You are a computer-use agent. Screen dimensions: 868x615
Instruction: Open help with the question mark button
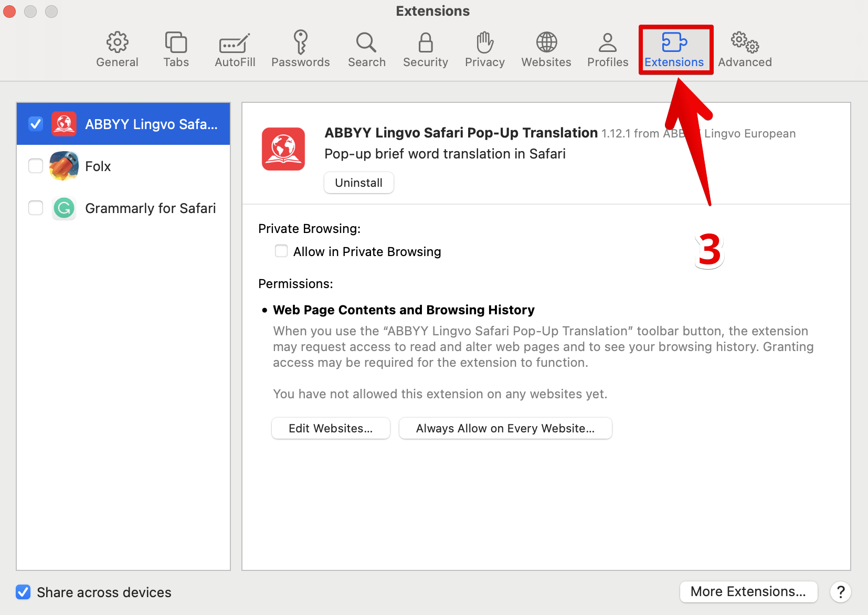pos(840,592)
